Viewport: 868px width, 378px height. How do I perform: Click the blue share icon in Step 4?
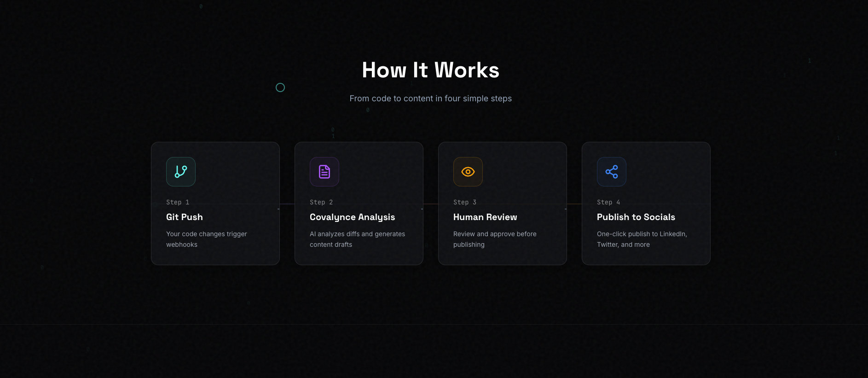click(612, 172)
